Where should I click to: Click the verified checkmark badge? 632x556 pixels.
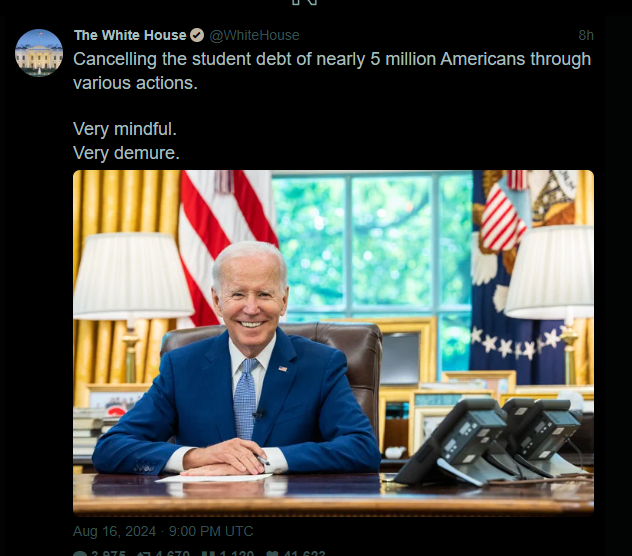[x=197, y=35]
